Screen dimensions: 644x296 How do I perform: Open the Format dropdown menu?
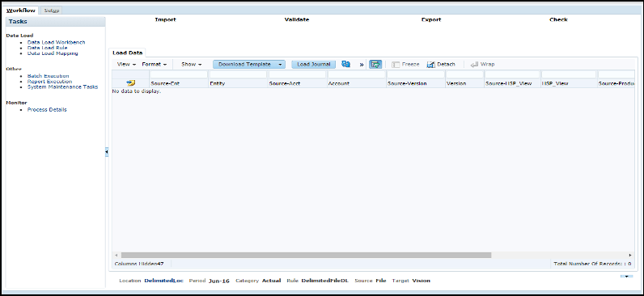[155, 65]
